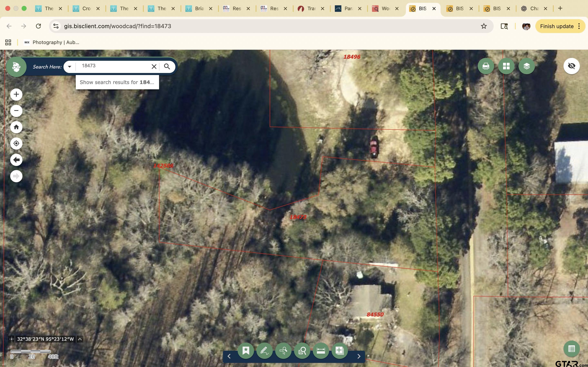Open the Bookmarks tool in bottom toolbar

tap(246, 350)
